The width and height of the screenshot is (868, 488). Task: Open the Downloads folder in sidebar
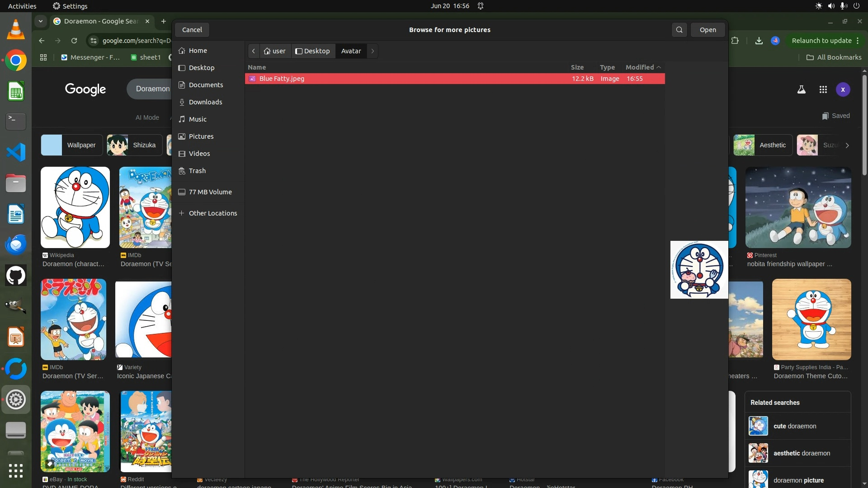coord(205,102)
